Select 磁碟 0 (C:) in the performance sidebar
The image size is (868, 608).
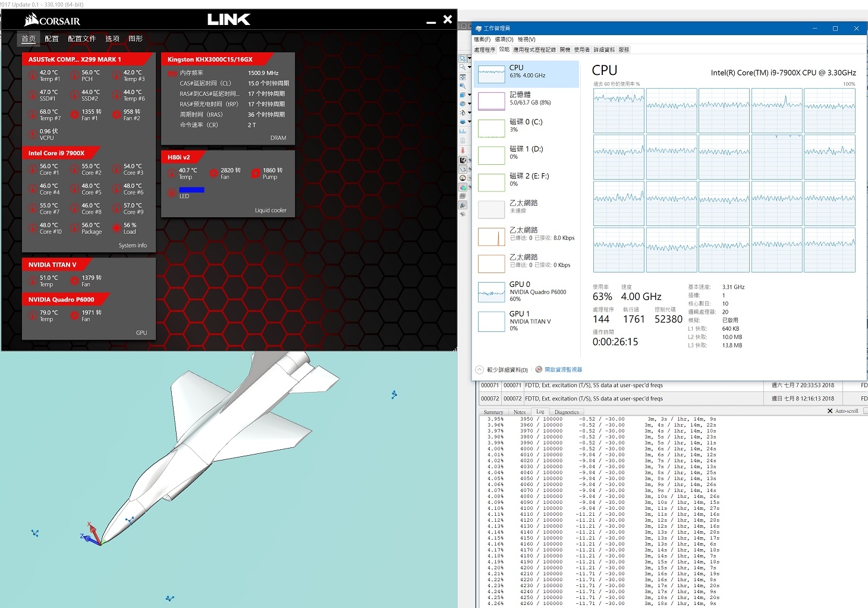pyautogui.click(x=526, y=128)
